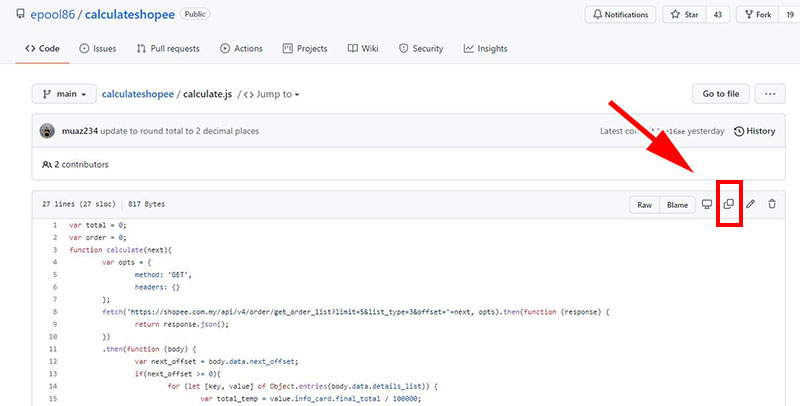Open the epool86 owner link

click(x=53, y=15)
